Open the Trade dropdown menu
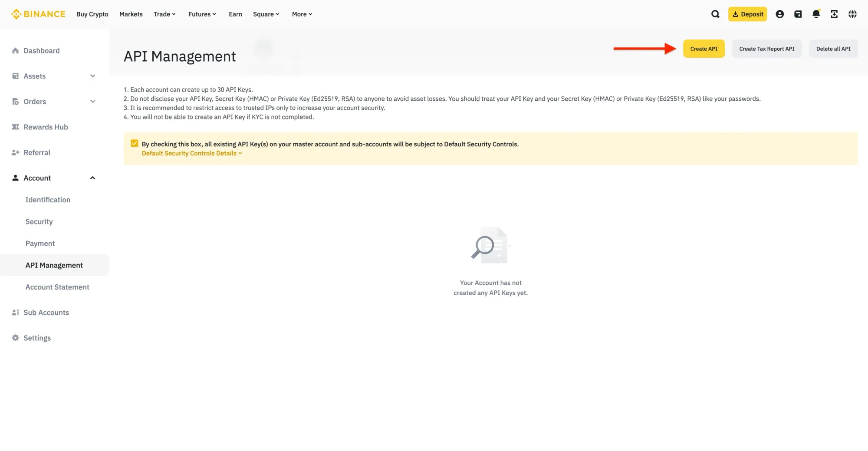Viewport: 868px width, 451px height. [x=164, y=14]
